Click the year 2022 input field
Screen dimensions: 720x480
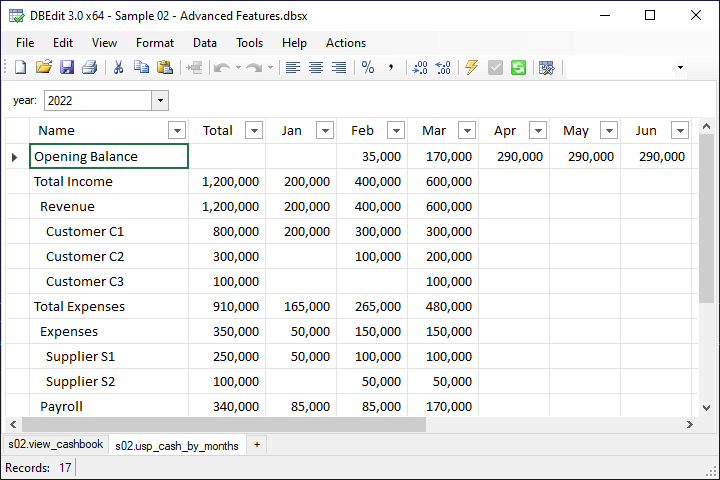[x=98, y=101]
